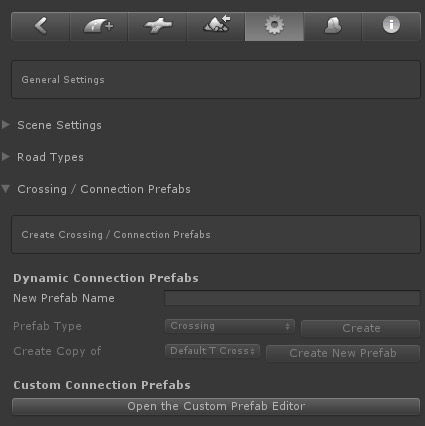Screen dimensions: 425x426
Task: Open the Prefab Type Crossing dropdown
Action: coord(230,326)
